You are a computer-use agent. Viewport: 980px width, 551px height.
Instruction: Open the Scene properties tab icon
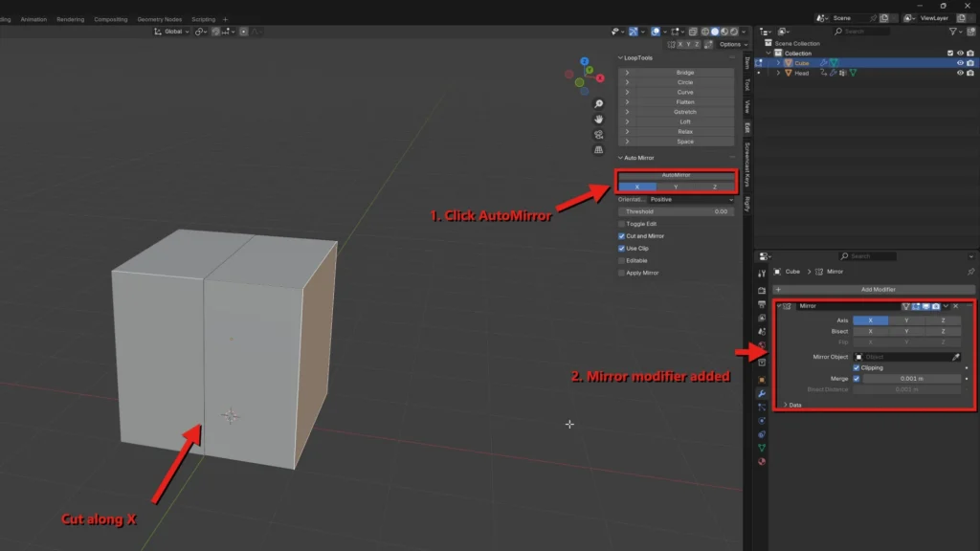click(761, 332)
